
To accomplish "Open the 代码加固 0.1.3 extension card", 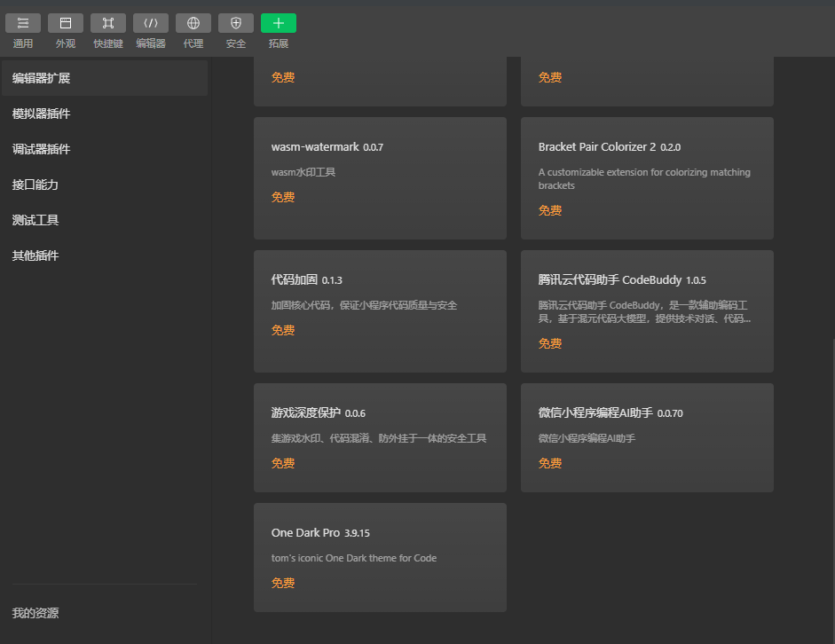I will (x=380, y=311).
